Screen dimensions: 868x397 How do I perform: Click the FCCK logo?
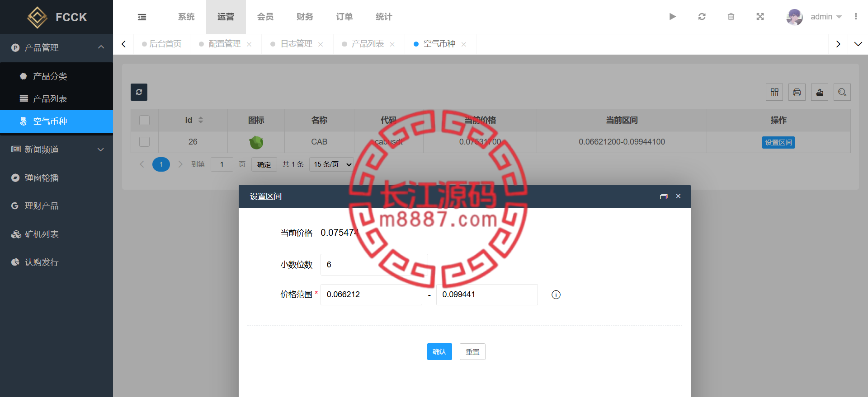pos(57,17)
